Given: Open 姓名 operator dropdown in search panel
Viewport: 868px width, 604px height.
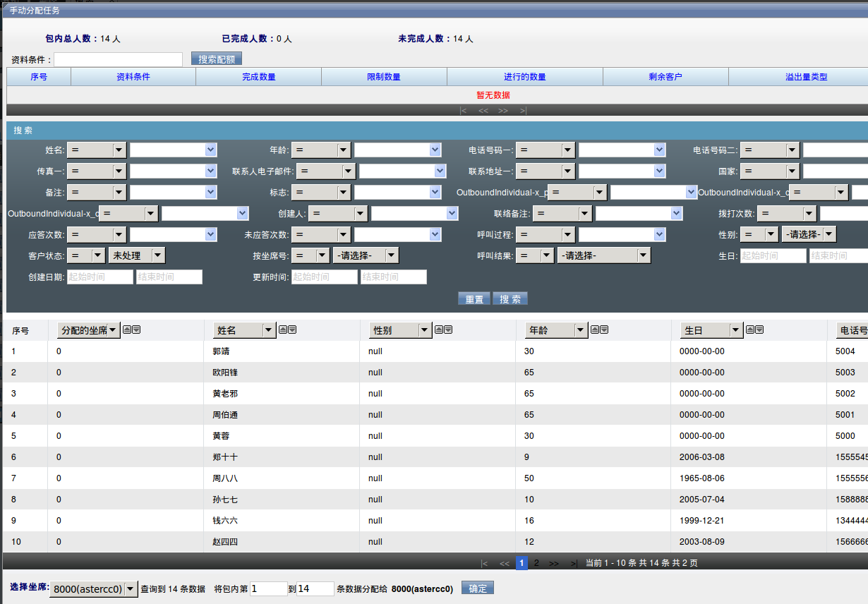Looking at the screenshot, I should [x=97, y=150].
